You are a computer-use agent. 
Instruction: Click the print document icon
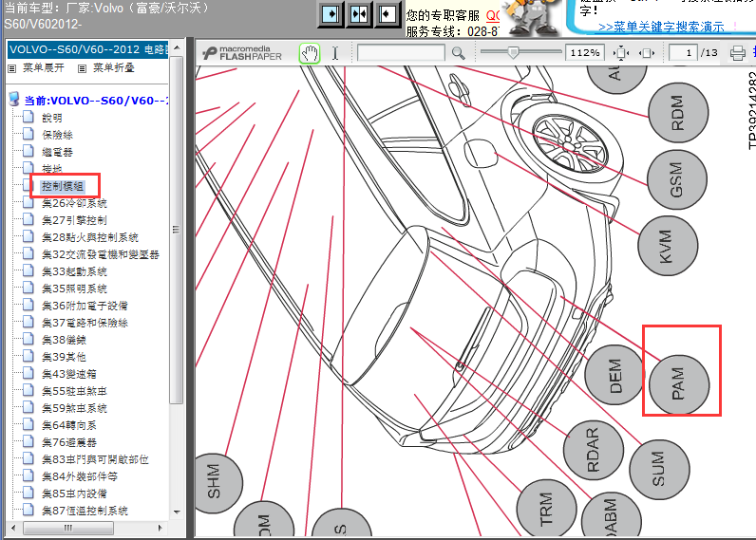coord(737,53)
